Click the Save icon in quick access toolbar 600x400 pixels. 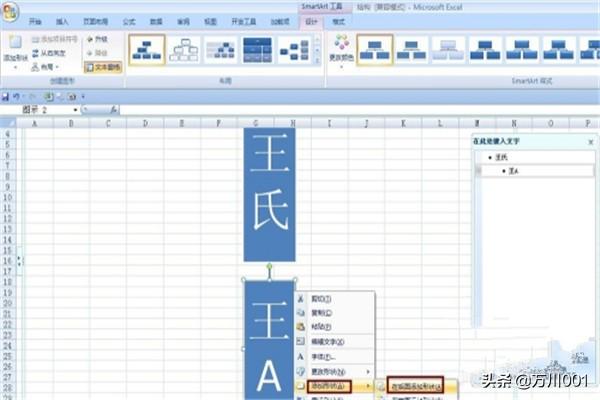[x=5, y=97]
